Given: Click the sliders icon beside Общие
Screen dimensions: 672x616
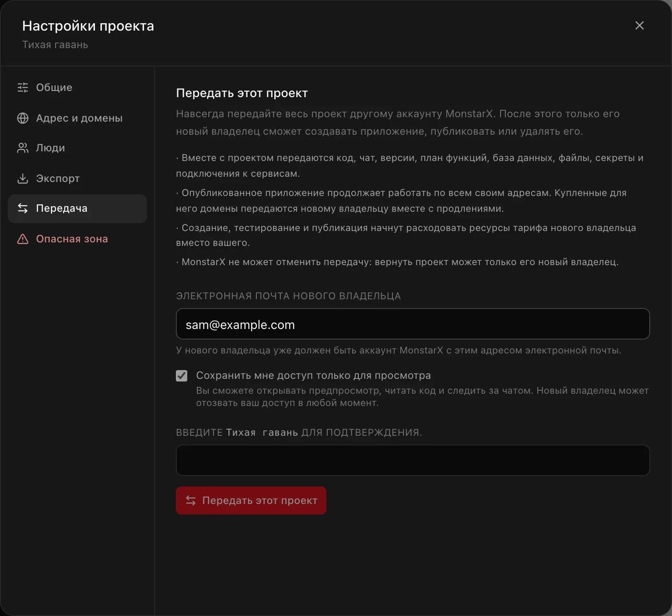Looking at the screenshot, I should [23, 87].
